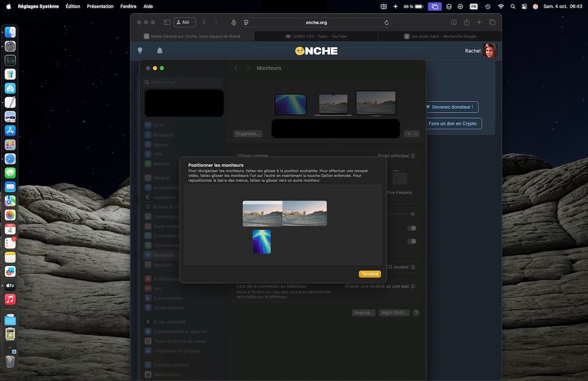Reload the onche.org page
The width and height of the screenshot is (588, 381).
[x=386, y=22]
